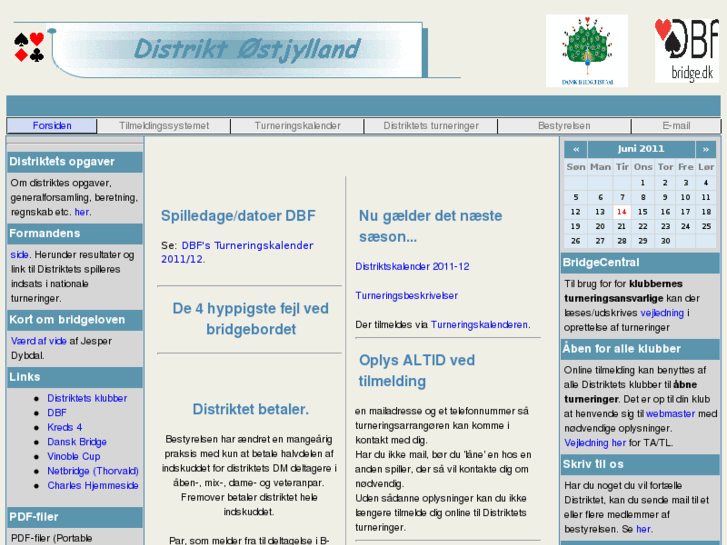This screenshot has height=545, width=727.
Task: Click the 'BridgeCentral' sidebar heading
Action: (640, 263)
